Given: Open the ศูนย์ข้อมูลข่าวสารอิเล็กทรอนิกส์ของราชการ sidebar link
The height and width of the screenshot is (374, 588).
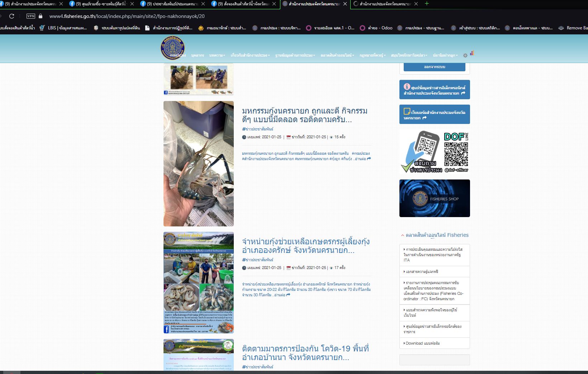Looking at the screenshot, I should coord(435,329).
